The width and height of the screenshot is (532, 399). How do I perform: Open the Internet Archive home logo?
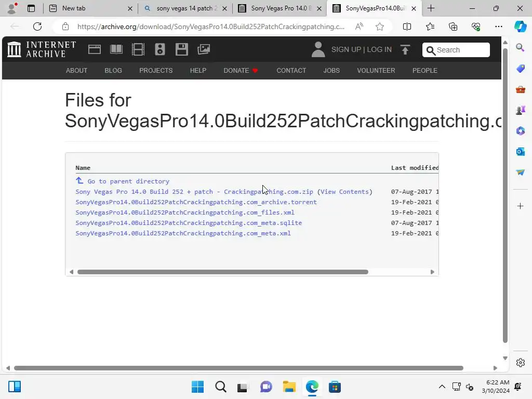point(42,49)
